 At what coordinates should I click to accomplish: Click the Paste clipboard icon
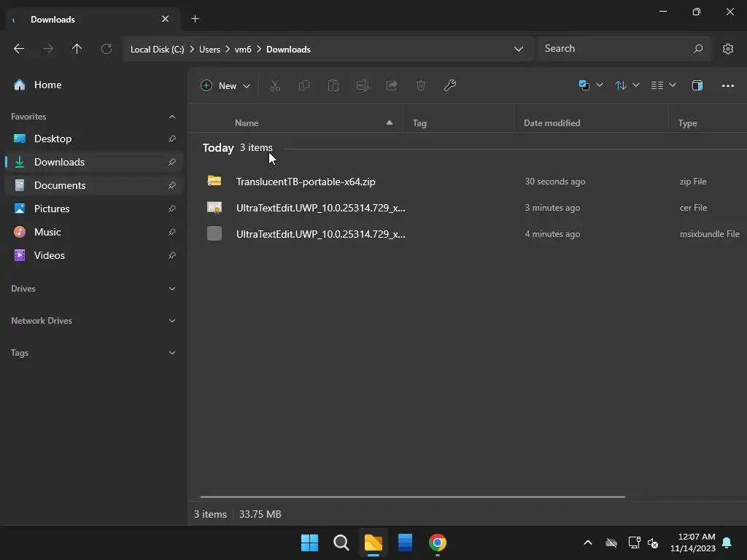point(333,85)
